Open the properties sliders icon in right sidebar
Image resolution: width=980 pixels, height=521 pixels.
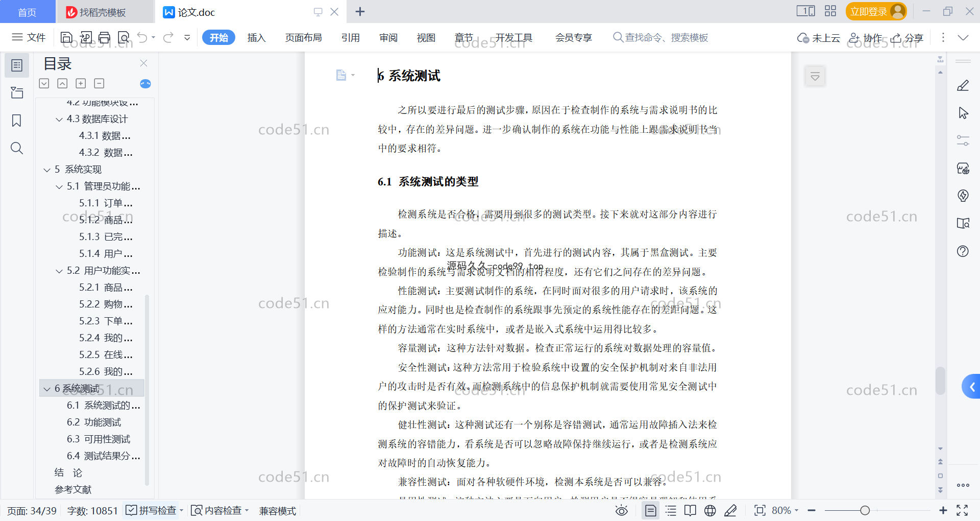[x=963, y=140]
